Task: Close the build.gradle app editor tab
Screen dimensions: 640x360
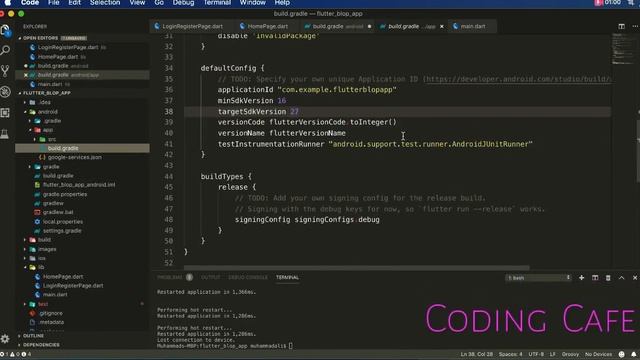Action: pos(442,27)
